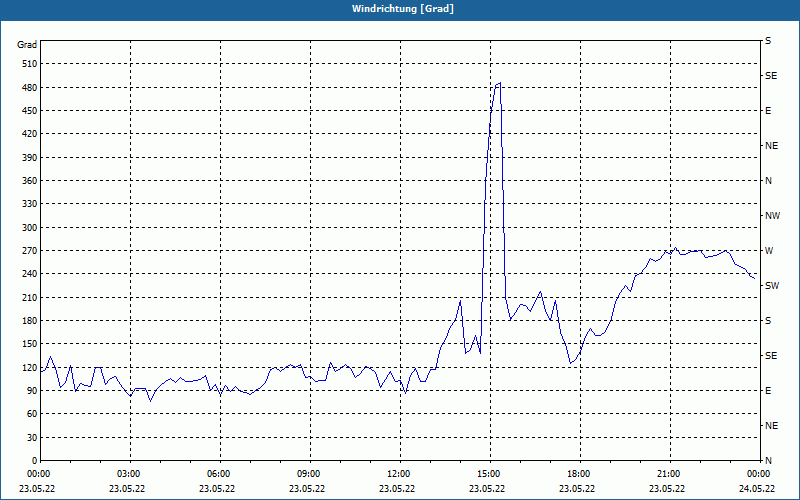Click the NW compass label
Image resolution: width=800 pixels, height=500 pixels.
pos(772,216)
